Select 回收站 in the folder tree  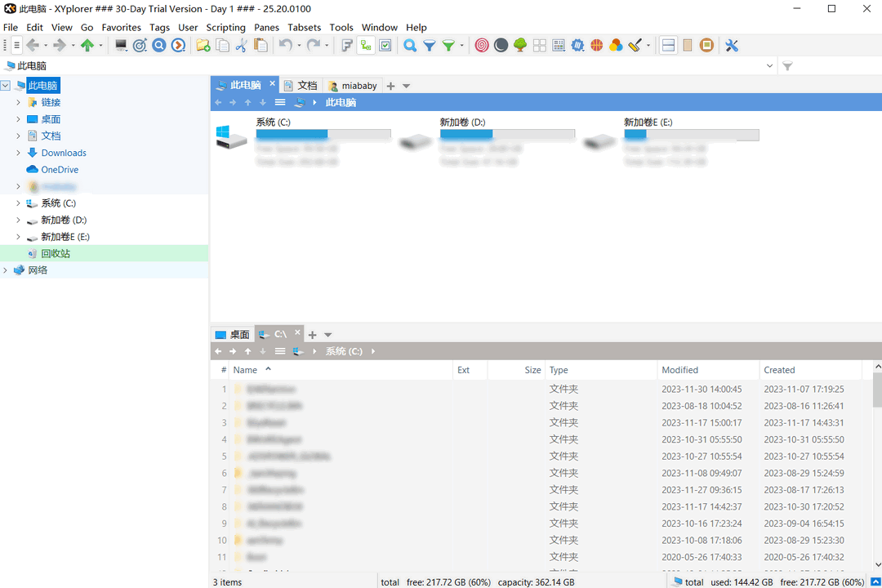coord(56,254)
